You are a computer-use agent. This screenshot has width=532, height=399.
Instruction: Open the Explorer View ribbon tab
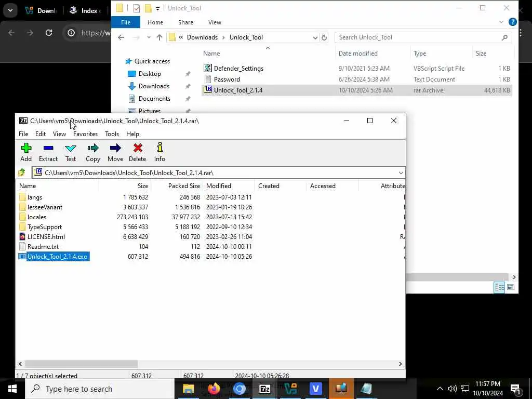tap(215, 22)
